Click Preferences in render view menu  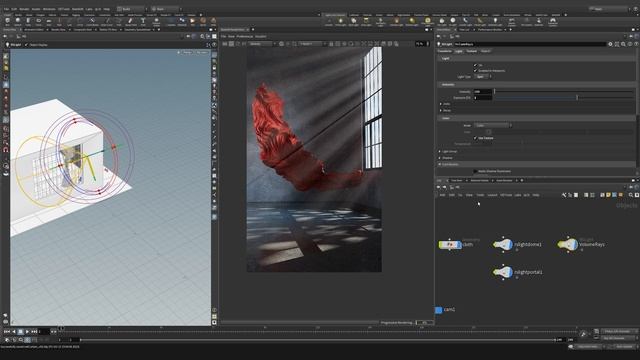point(245,36)
